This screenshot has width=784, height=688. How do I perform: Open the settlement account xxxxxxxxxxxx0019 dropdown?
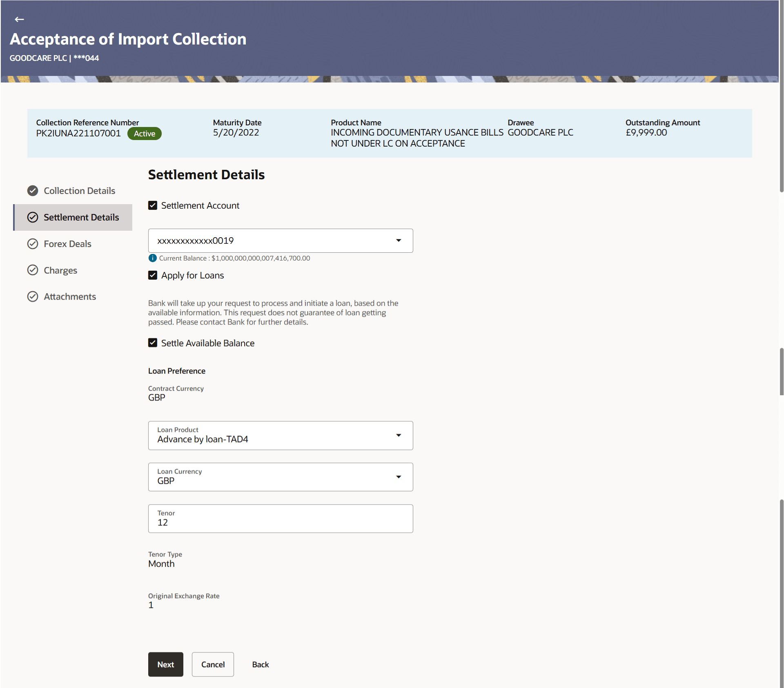[x=280, y=240]
